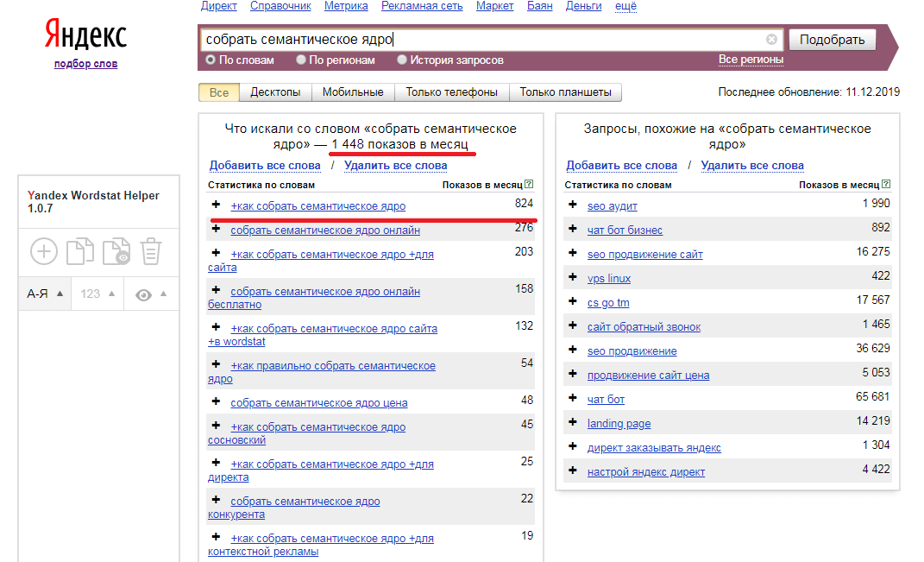Click help icon beside left 'Показов в месяц'

(529, 184)
